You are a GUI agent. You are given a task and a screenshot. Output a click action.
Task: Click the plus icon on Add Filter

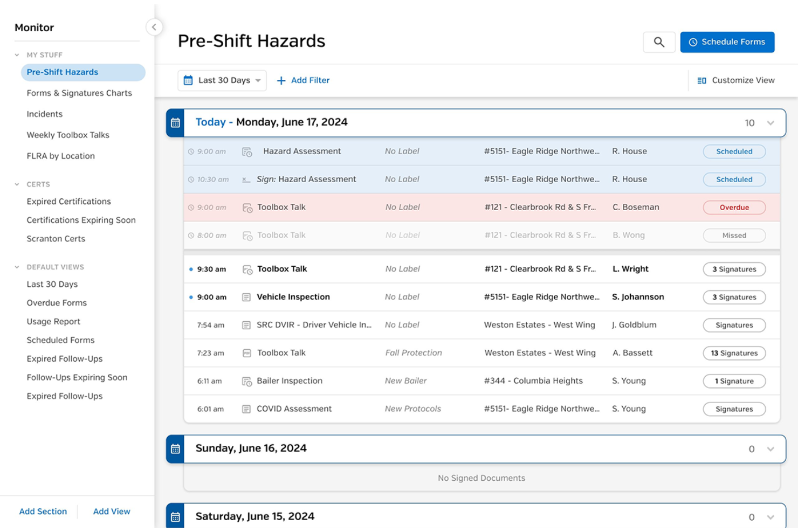tap(281, 80)
